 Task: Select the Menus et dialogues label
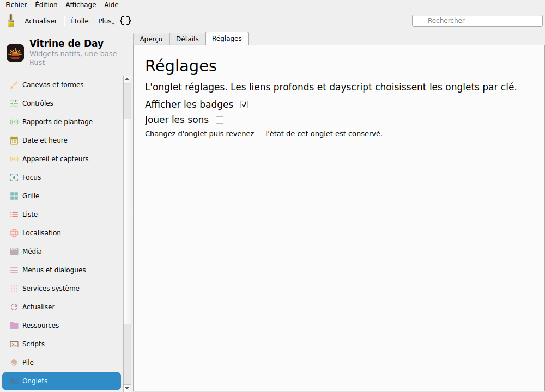point(54,270)
